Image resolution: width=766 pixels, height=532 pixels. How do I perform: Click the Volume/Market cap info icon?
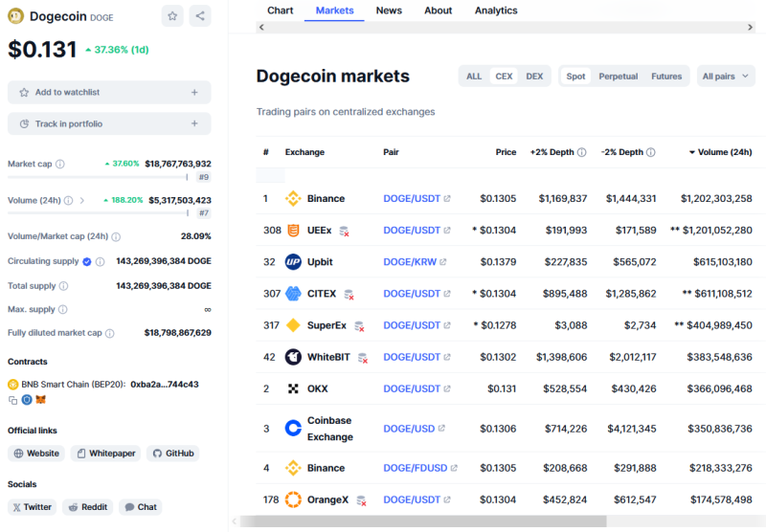[116, 236]
